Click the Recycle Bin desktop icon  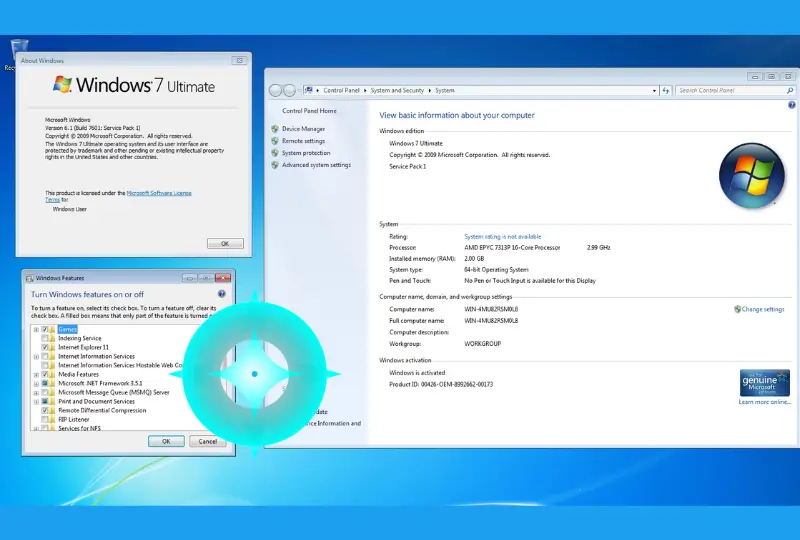coord(19,47)
